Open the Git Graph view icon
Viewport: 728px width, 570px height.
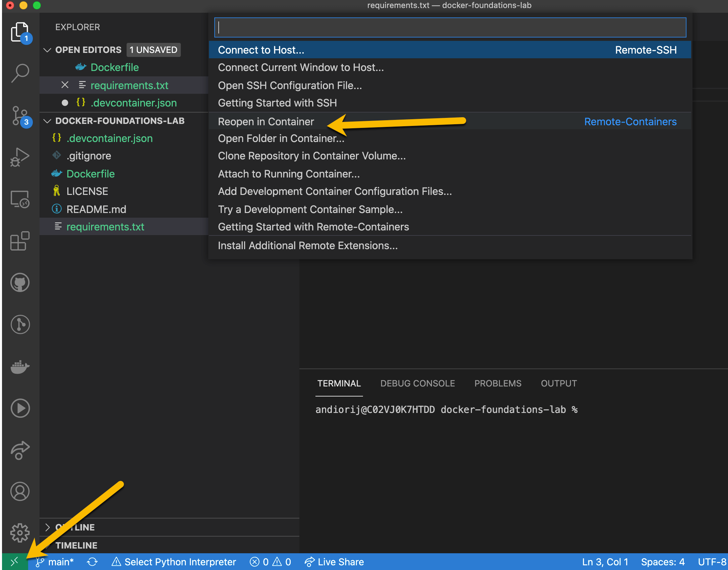point(20,324)
